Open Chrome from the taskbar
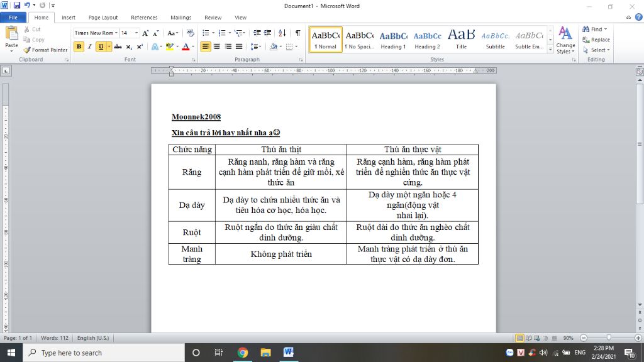Viewport: 644px width, 362px height. (x=243, y=353)
